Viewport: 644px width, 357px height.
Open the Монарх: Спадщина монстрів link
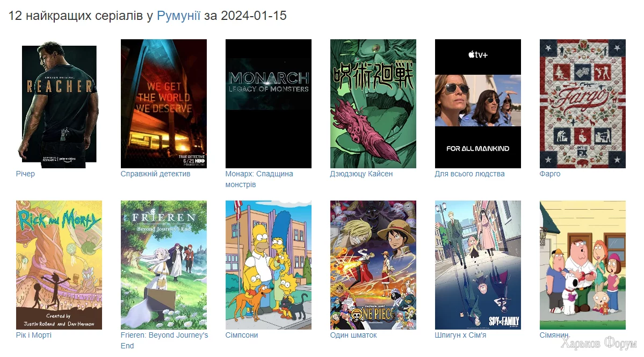point(259,179)
